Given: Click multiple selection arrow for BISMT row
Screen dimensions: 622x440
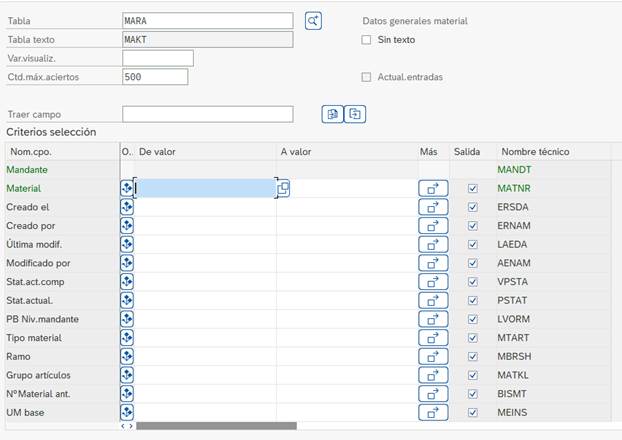Looking at the screenshot, I should 433,394.
